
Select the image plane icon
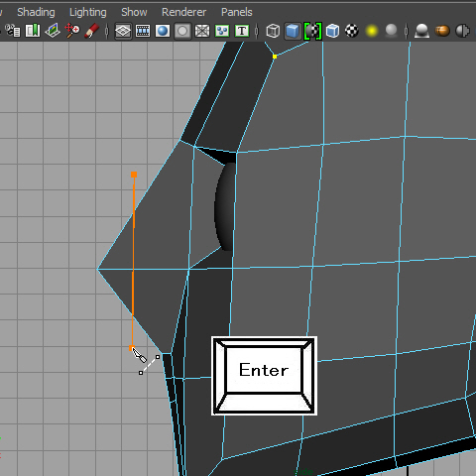(x=53, y=31)
